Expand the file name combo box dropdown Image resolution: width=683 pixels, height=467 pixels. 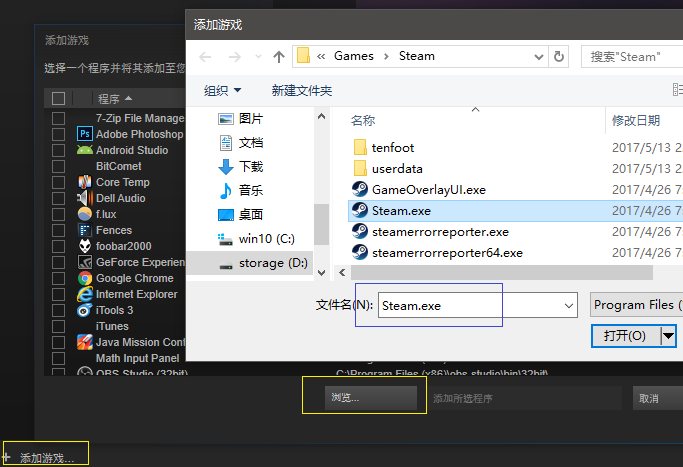[569, 306]
